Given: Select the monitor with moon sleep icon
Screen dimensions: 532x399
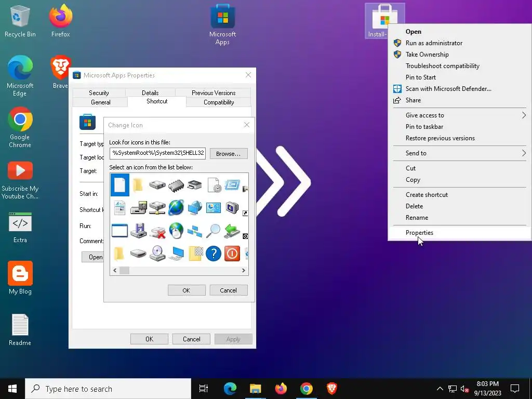Looking at the screenshot, I should [x=232, y=208].
